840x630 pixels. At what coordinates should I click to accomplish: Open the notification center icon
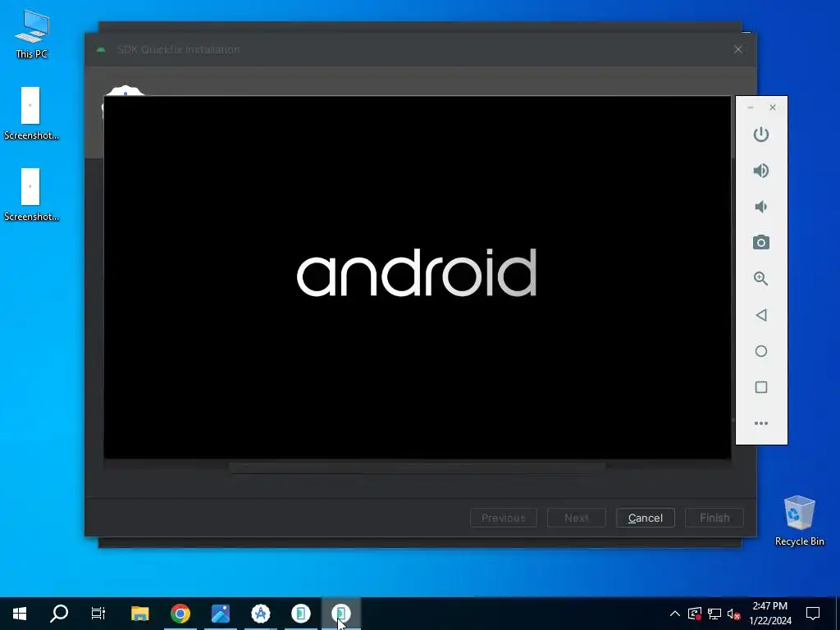pos(813,614)
